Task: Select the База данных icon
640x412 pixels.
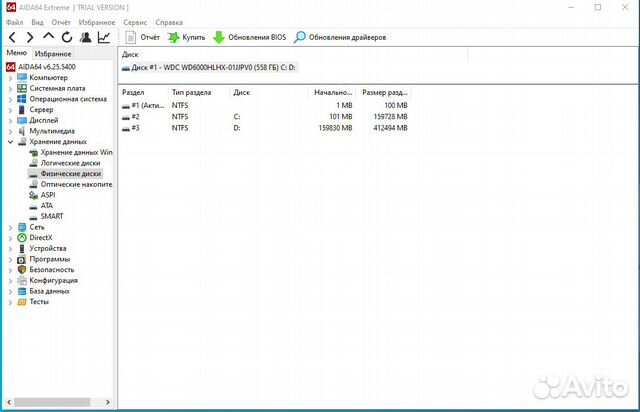Action: [22, 291]
